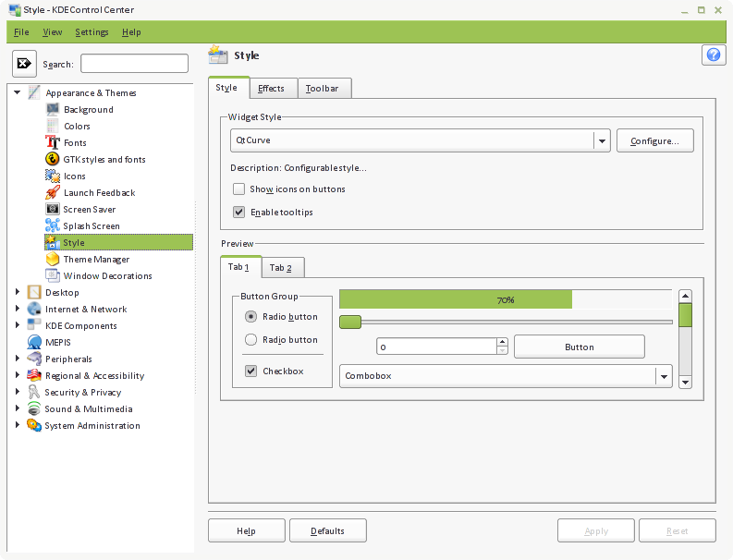This screenshot has height=560, width=733.
Task: Disable the Enable tooltips checkbox
Action: [238, 212]
